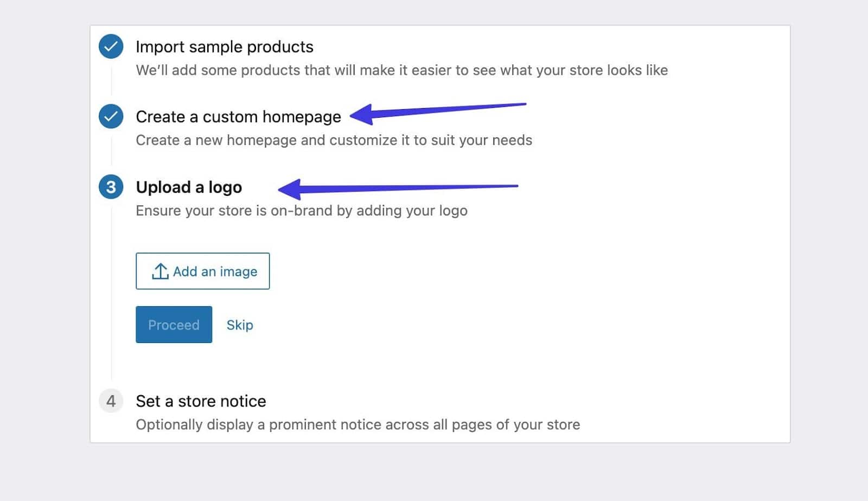Click the step 3 number badge
This screenshot has height=501, width=868.
111,187
